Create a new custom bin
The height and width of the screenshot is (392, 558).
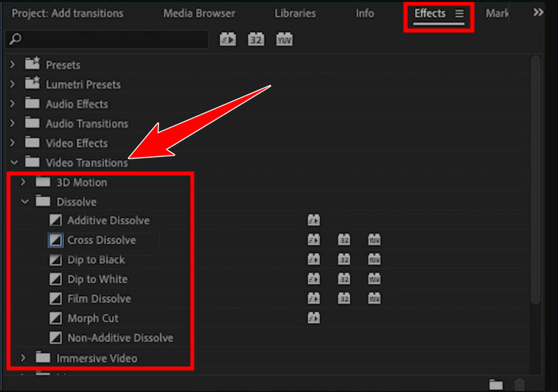click(x=496, y=384)
